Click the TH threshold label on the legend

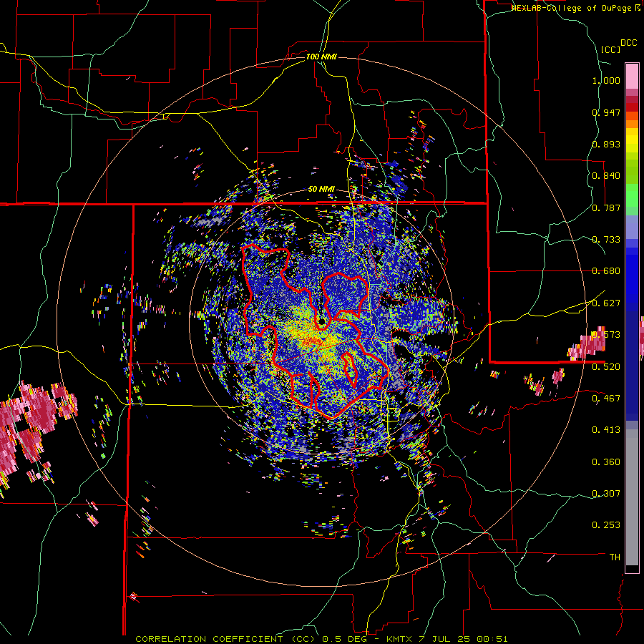pyautogui.click(x=615, y=557)
